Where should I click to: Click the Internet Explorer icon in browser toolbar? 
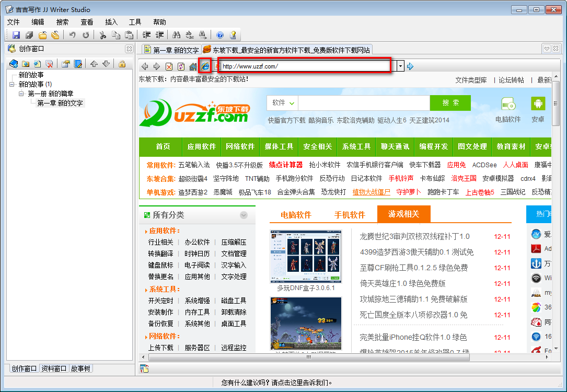point(205,66)
